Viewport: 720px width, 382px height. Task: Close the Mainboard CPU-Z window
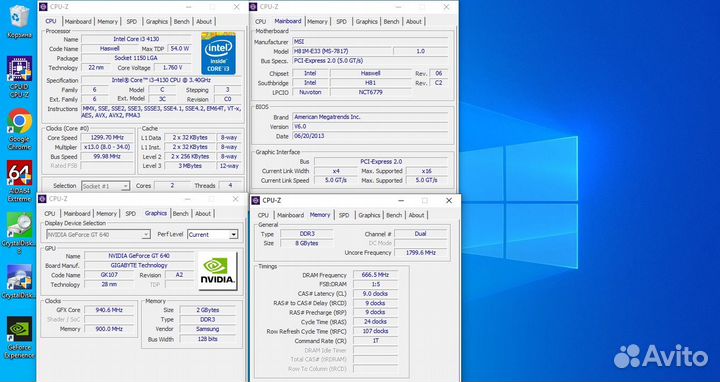point(446,6)
